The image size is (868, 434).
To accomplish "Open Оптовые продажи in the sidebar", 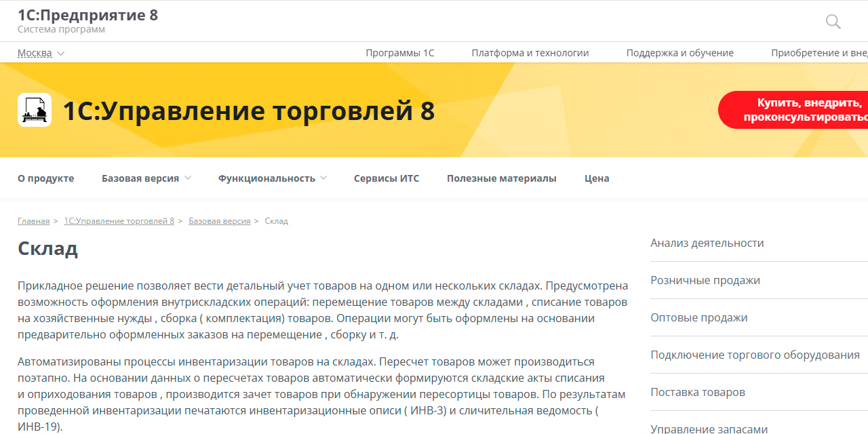I will coord(699,317).
